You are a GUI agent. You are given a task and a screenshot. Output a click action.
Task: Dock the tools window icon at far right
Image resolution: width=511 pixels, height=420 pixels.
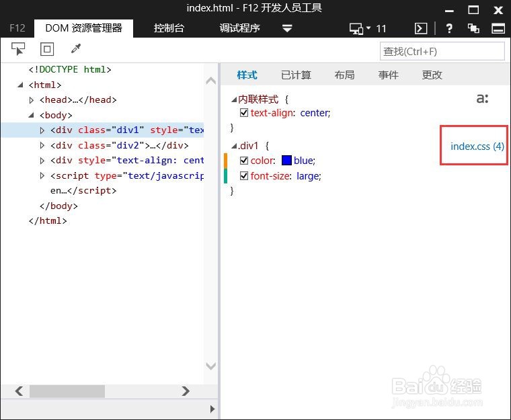[498, 29]
